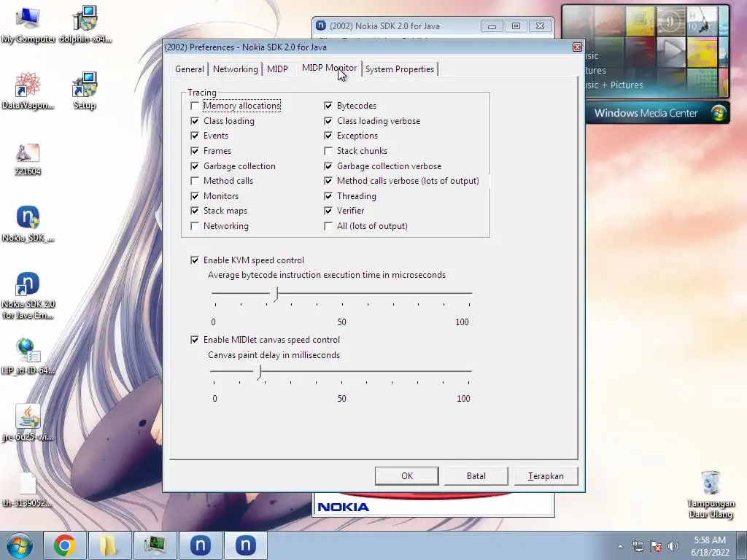Uncheck Frames tracing
This screenshot has width=747, height=560.
pos(194,151)
